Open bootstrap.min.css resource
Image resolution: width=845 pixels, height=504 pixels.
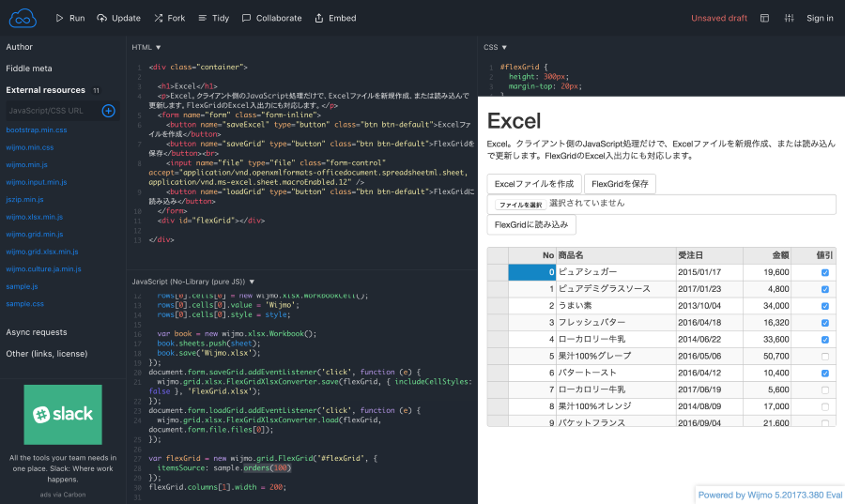[37, 130]
